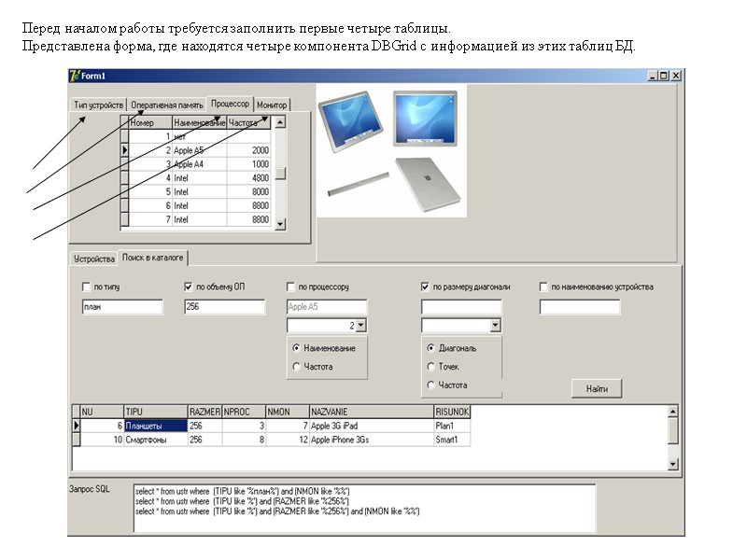The width and height of the screenshot is (747, 560).
Task: Select the Apple A5 row cell
Action: (x=199, y=150)
